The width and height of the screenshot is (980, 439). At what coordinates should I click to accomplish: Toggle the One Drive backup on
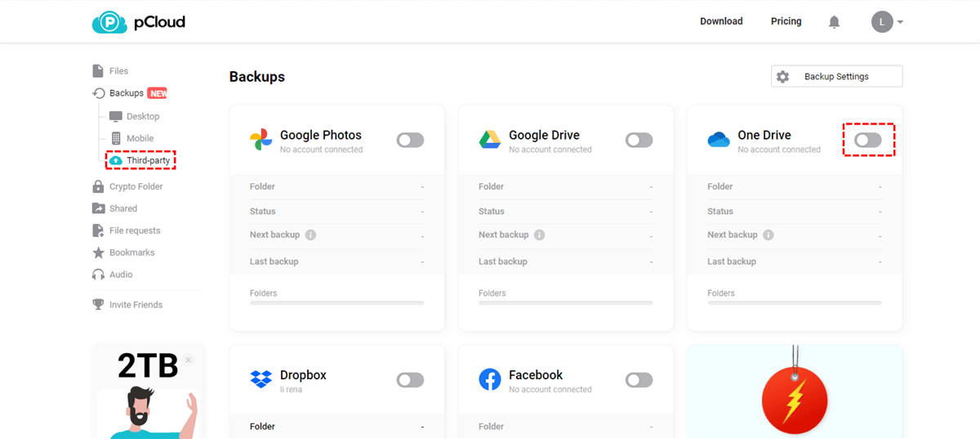[867, 141]
